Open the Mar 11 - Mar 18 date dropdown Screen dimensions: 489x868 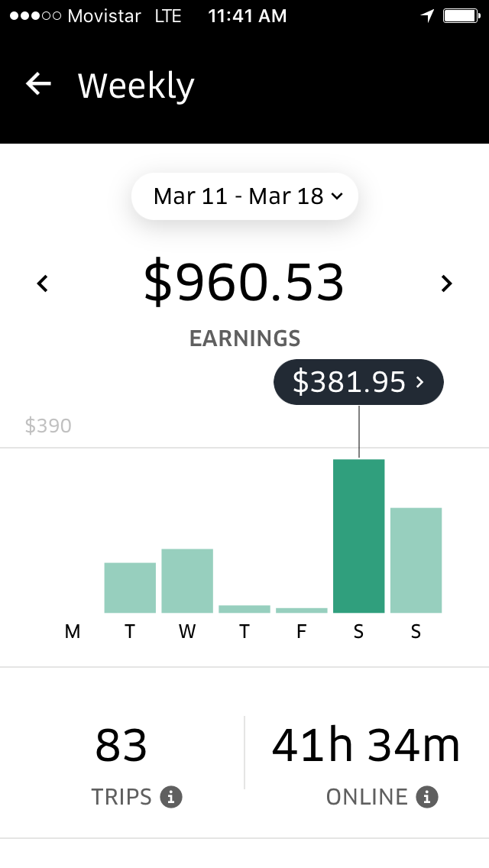click(245, 196)
